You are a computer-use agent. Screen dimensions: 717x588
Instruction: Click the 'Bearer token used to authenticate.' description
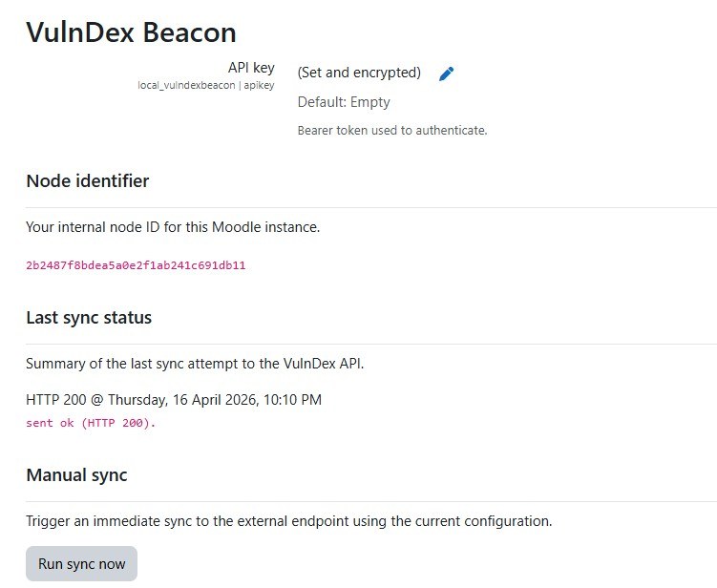392,131
